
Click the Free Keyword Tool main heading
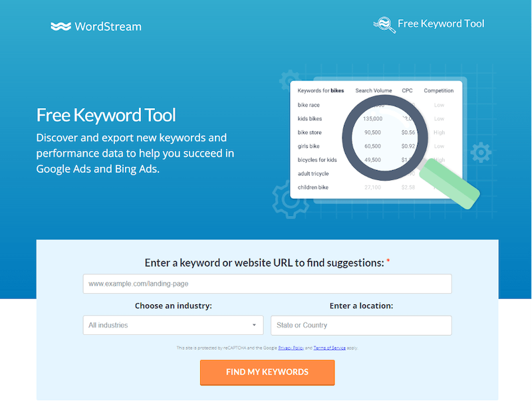point(106,115)
